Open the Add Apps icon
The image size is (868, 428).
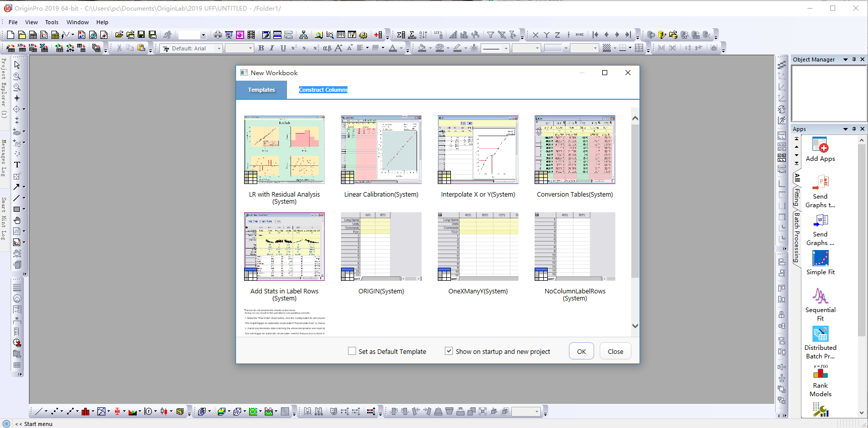[820, 146]
